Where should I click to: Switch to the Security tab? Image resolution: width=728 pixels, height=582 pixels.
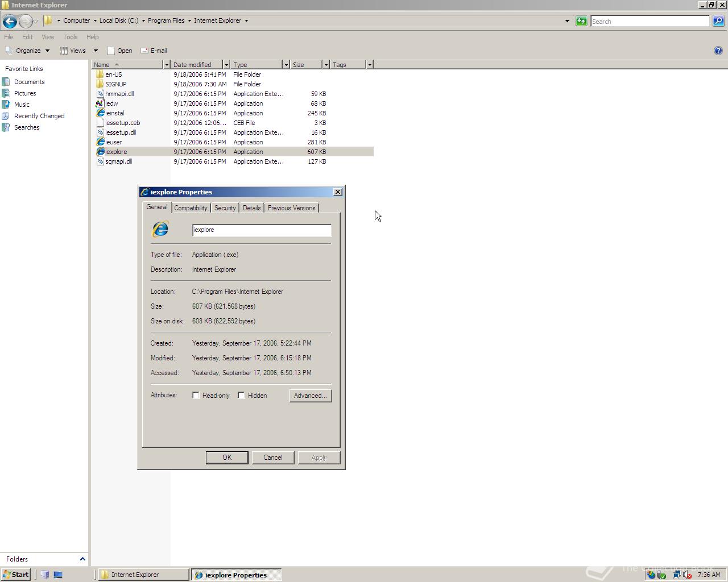(x=225, y=208)
